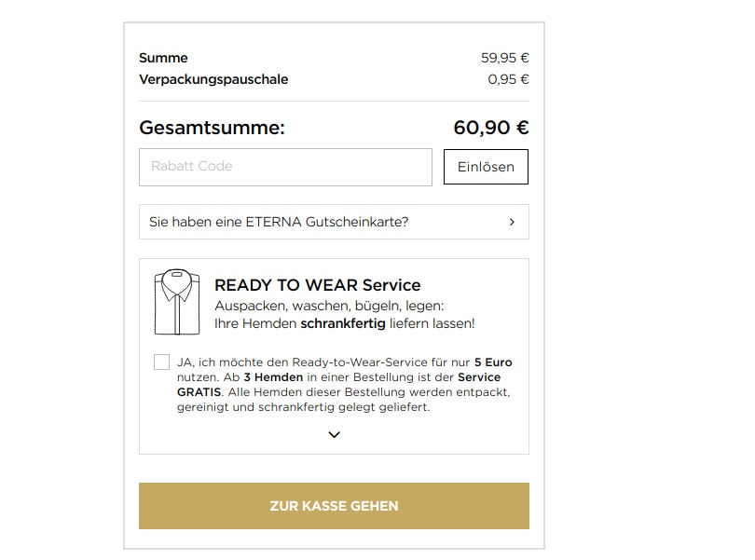This screenshot has height=560, width=755.
Task: Expand Ready-to-Wear details with down chevron
Action: 334,434
